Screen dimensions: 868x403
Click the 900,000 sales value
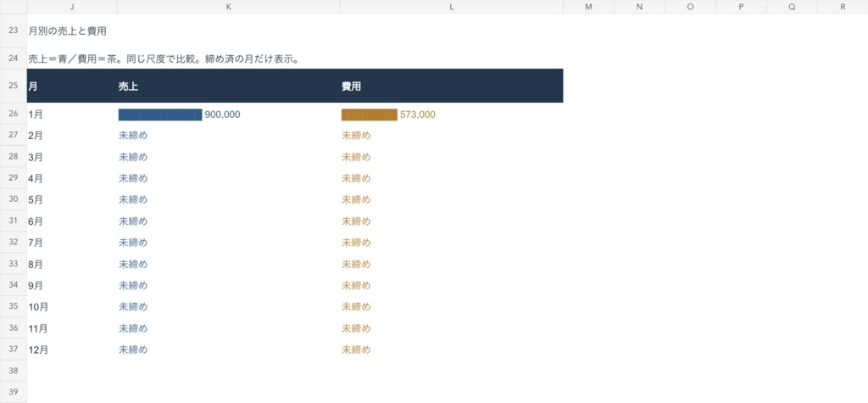[223, 115]
